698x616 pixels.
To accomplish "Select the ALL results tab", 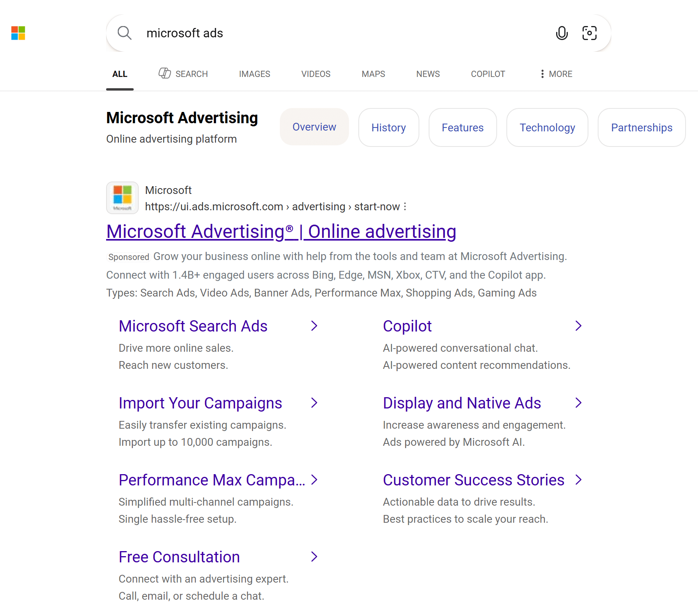I will (x=120, y=74).
